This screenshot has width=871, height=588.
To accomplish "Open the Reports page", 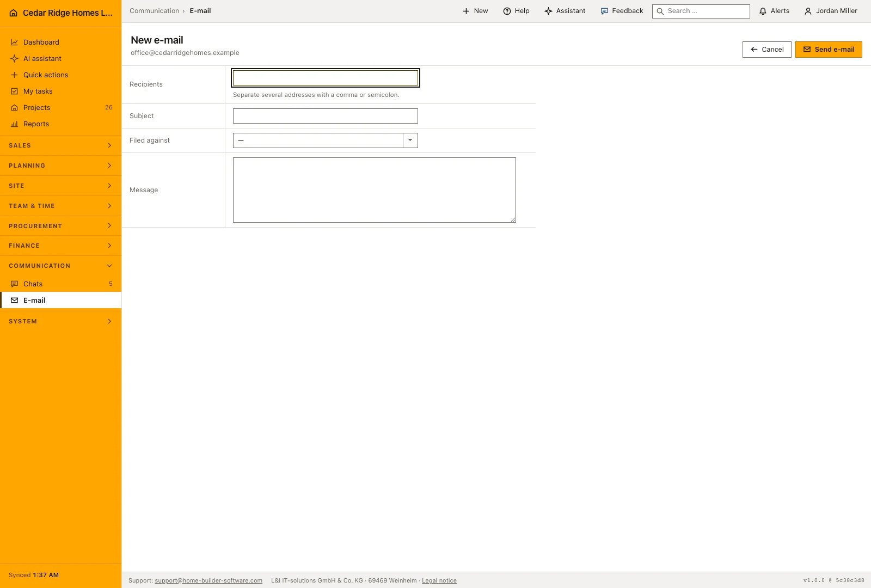I will coord(60,124).
